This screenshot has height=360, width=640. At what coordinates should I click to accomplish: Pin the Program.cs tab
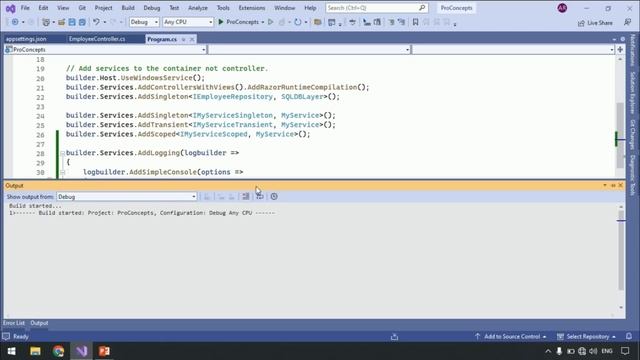pos(183,39)
